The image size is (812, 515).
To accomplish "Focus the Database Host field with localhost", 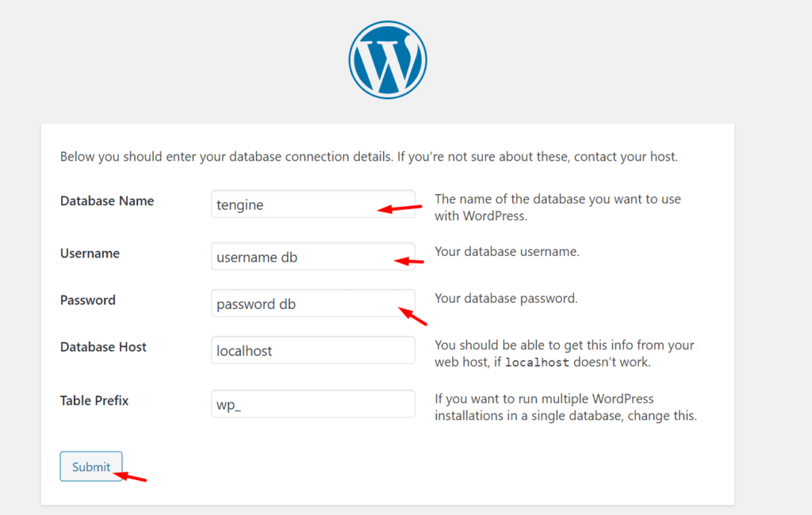I will (312, 350).
